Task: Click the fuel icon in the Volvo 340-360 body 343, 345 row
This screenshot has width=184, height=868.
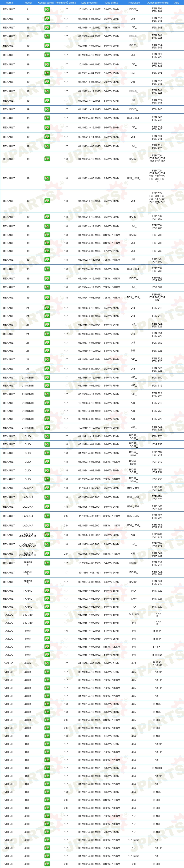Action: point(47,615)
